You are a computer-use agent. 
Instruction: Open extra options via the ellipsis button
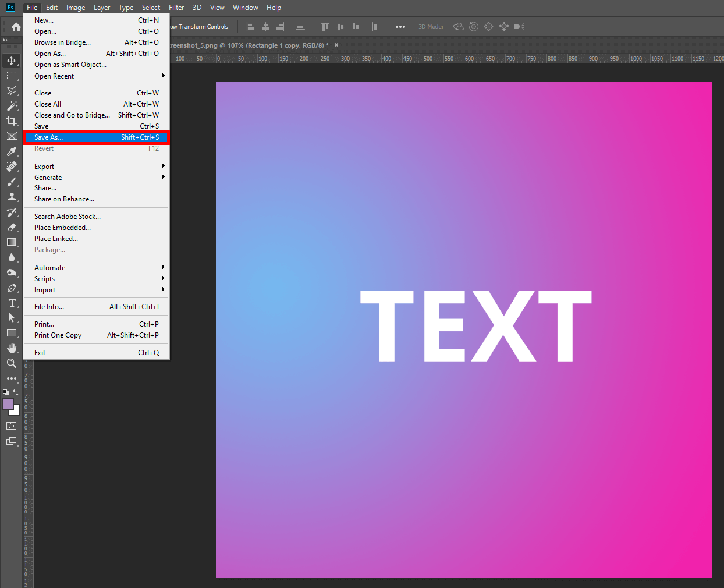pos(400,26)
